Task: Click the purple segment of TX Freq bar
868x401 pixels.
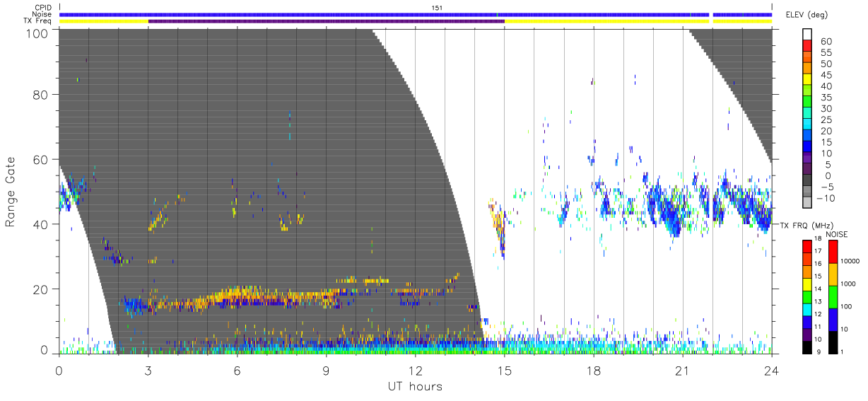Action: pyautogui.click(x=327, y=21)
